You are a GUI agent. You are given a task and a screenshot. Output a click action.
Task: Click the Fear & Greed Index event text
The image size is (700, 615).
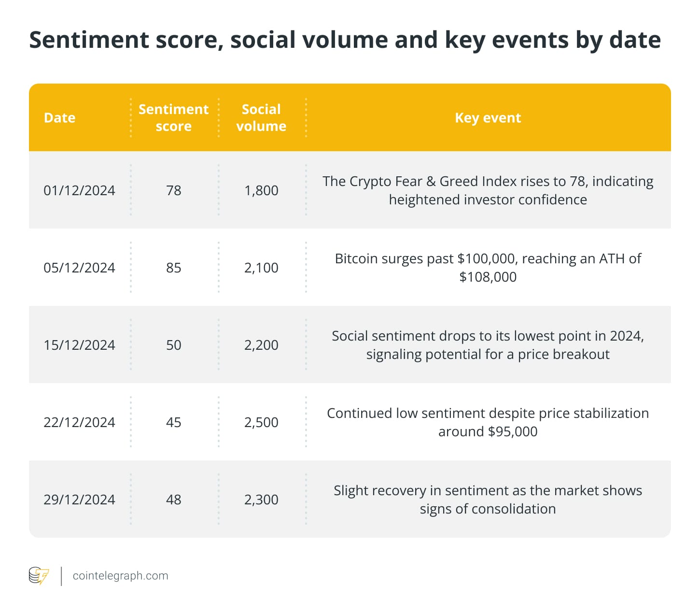point(488,190)
